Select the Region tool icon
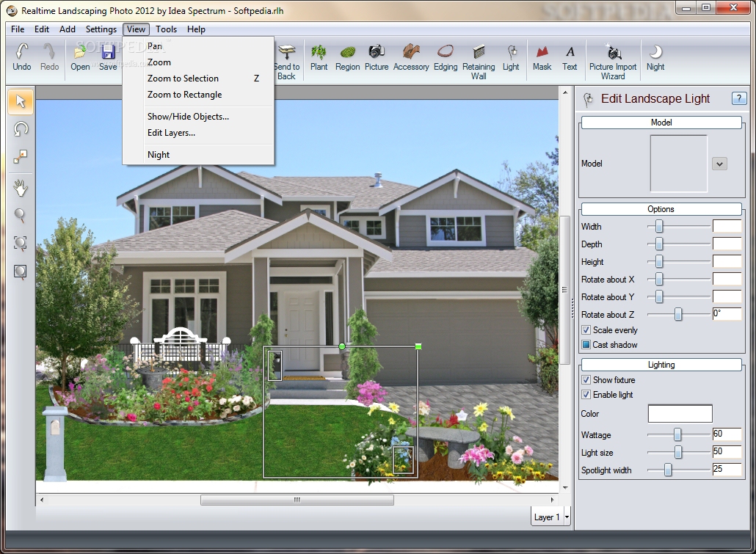Screen dimensions: 756x554 [348, 57]
